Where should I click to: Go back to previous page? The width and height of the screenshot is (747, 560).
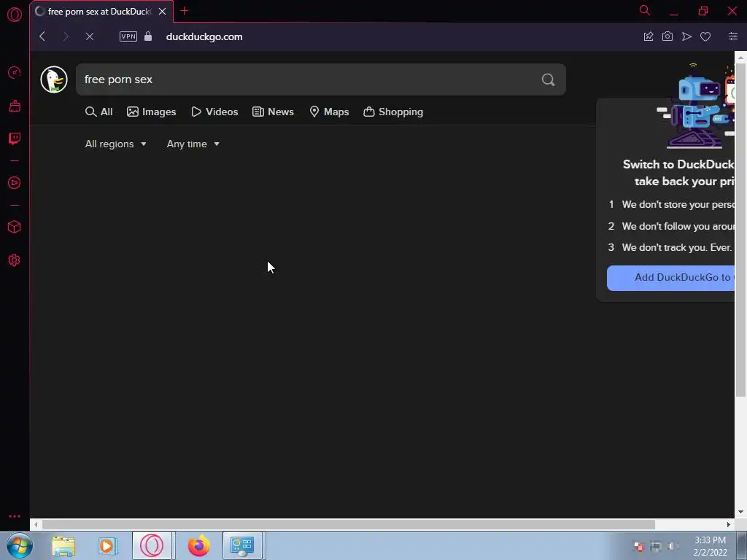pyautogui.click(x=42, y=36)
